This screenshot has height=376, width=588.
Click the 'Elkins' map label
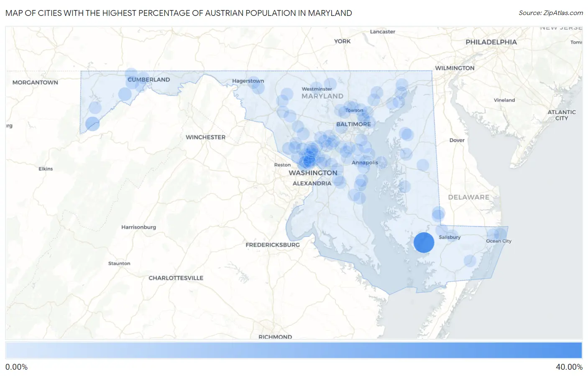coord(46,169)
